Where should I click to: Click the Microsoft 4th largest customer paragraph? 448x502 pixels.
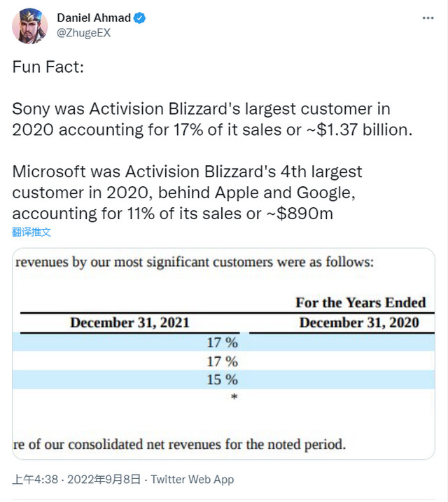point(187,193)
